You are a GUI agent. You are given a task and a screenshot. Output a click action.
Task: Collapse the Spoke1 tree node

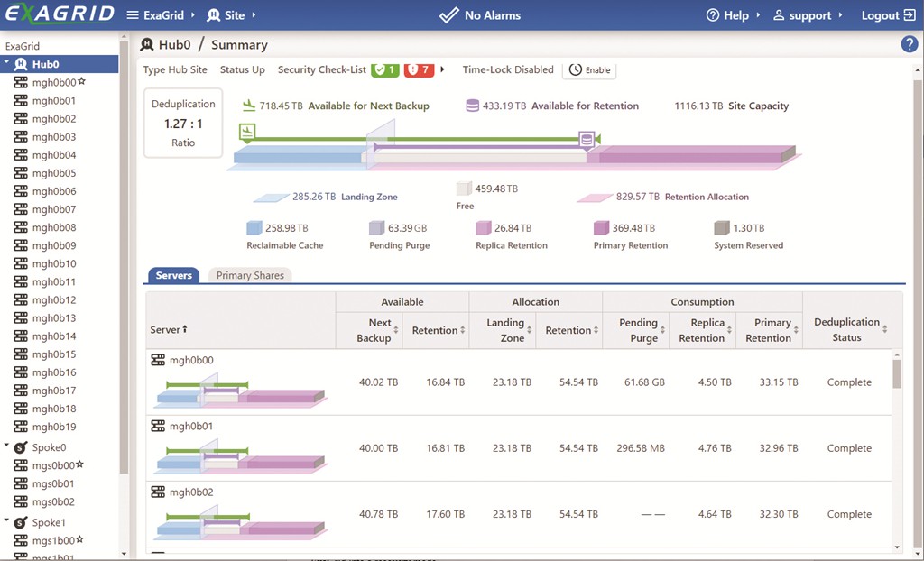(x=6, y=520)
